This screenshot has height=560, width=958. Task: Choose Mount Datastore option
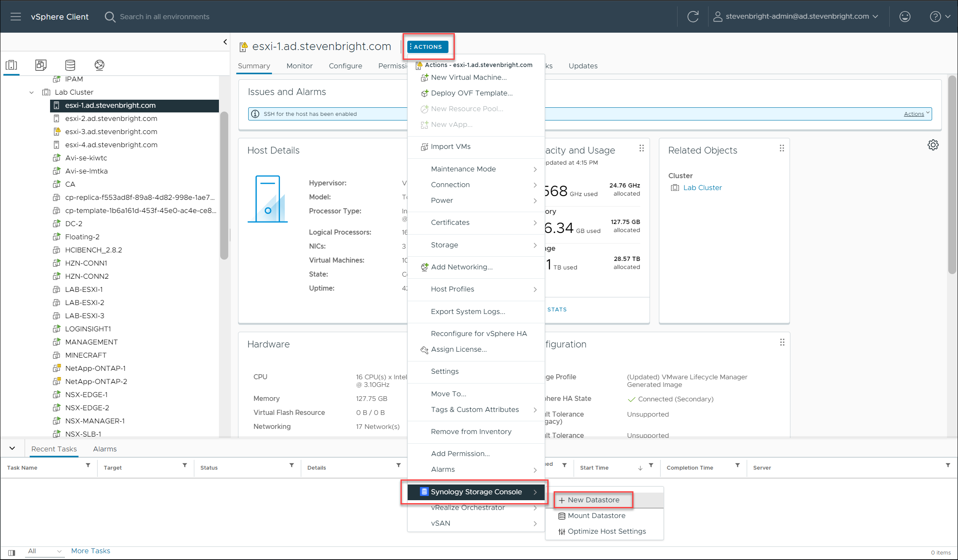click(596, 515)
